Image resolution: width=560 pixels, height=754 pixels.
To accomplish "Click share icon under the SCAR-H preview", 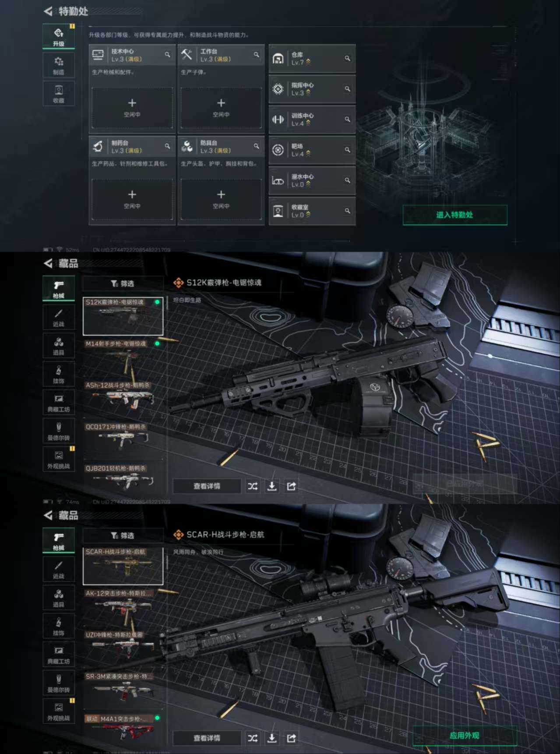I will click(291, 738).
